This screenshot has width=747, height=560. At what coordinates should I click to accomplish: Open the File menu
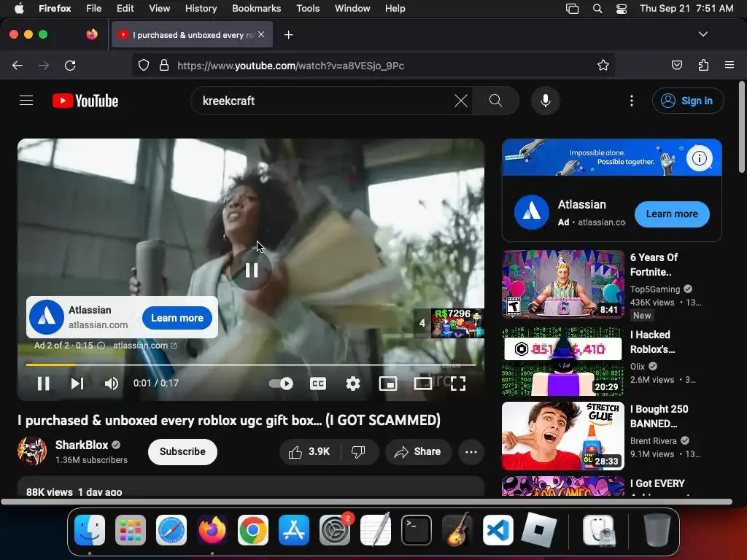coord(93,8)
